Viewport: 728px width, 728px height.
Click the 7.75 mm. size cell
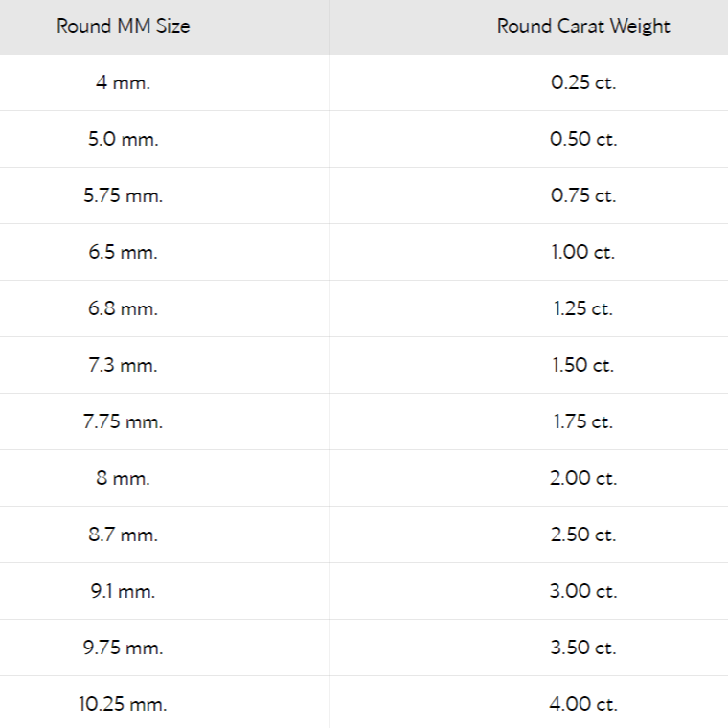(x=123, y=421)
